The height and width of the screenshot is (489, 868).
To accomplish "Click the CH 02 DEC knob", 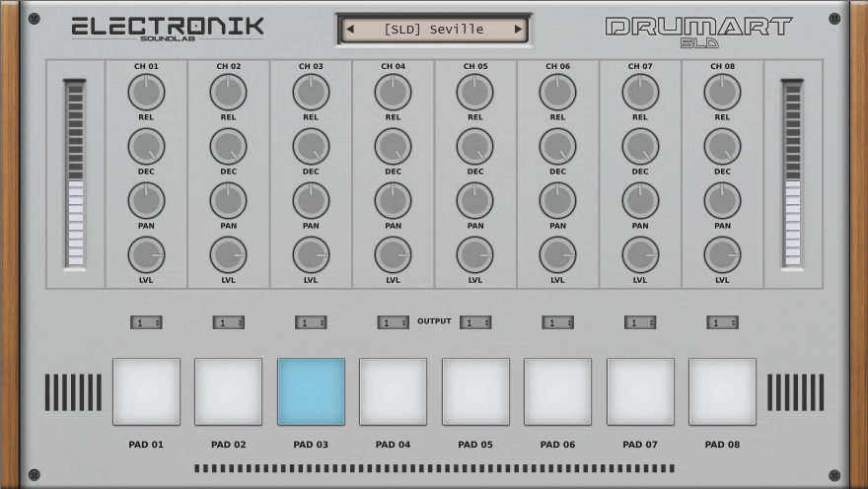I will 229,147.
